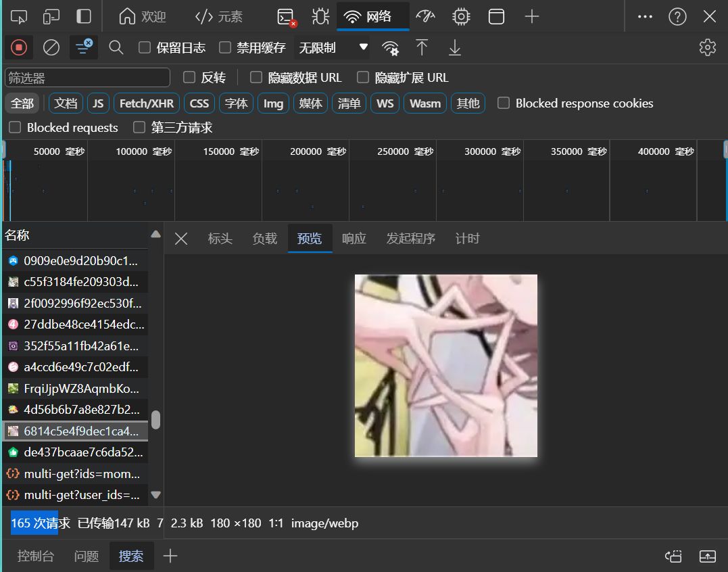The height and width of the screenshot is (572, 728).
Task: Export HAR file with down arrow
Action: tap(454, 47)
